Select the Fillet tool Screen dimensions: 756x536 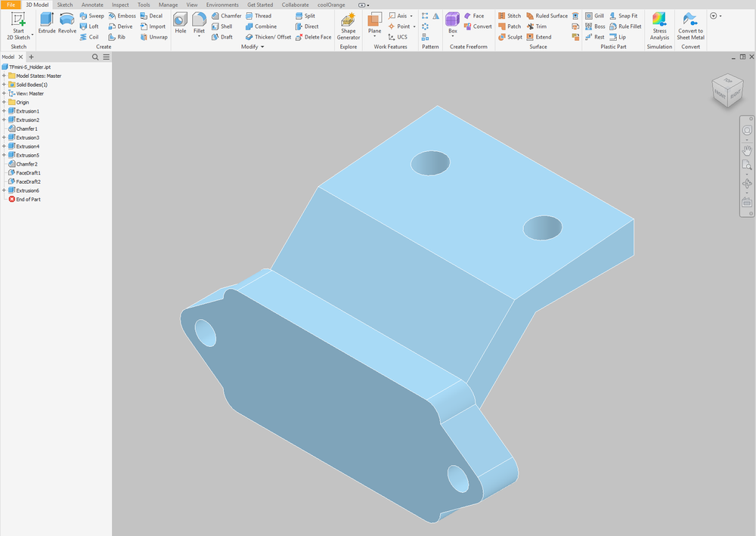pyautogui.click(x=199, y=23)
